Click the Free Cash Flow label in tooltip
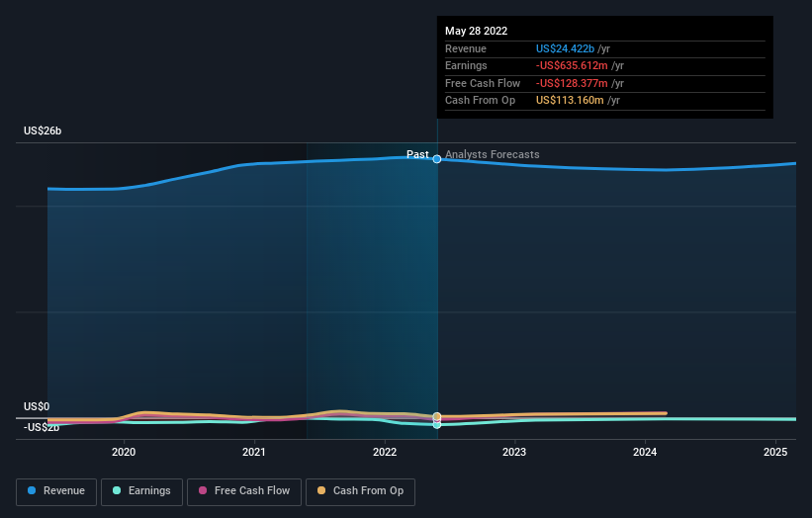Screen dimensions: 812x518 pyautogui.click(x=483, y=83)
